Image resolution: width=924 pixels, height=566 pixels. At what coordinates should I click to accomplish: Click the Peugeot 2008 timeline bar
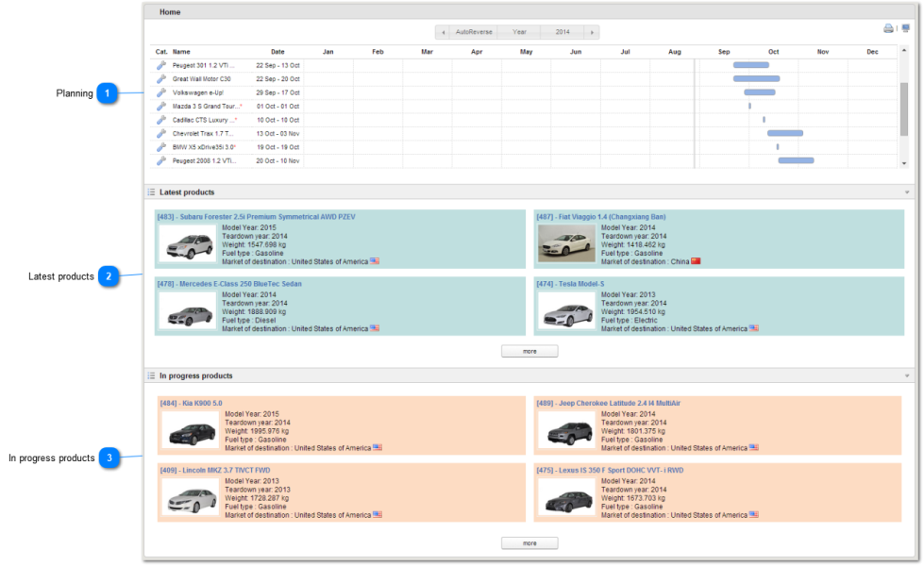click(x=797, y=160)
